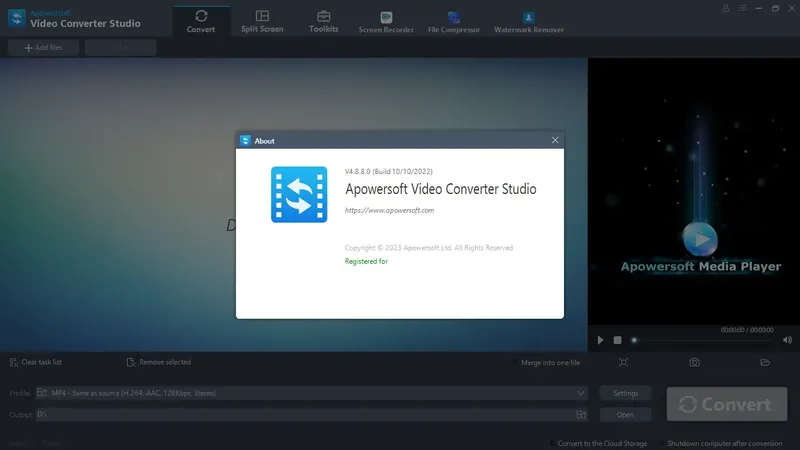The height and width of the screenshot is (450, 800).
Task: Take a snapshot with the camera icon
Action: pyautogui.click(x=694, y=362)
